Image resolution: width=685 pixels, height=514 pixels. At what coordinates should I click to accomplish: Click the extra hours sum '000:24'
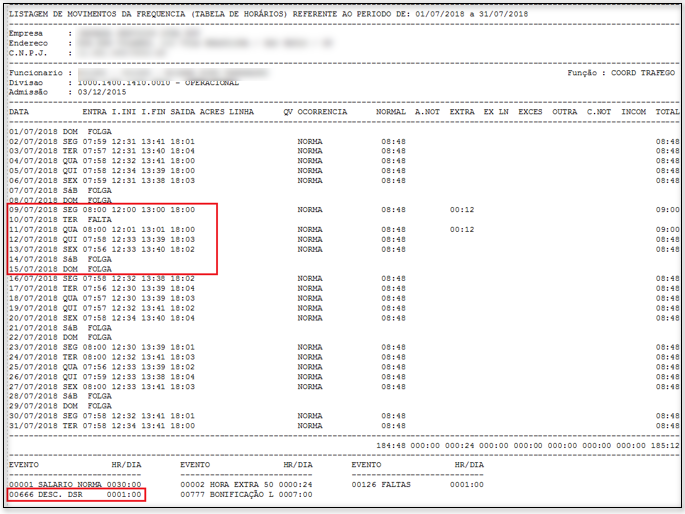click(x=460, y=445)
